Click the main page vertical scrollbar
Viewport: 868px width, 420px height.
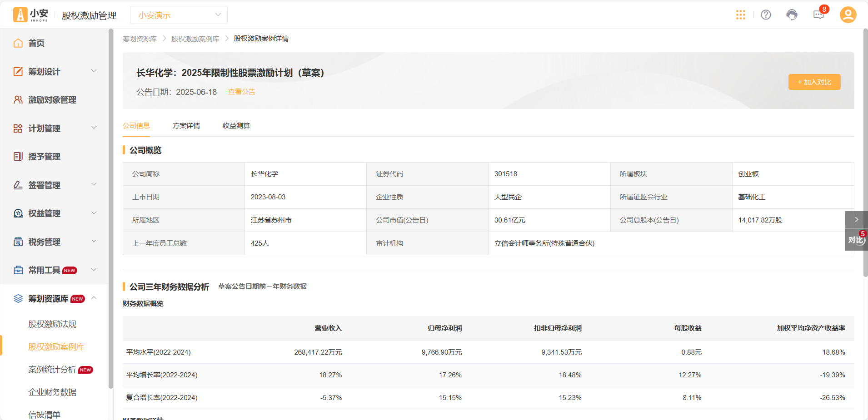pos(865,153)
